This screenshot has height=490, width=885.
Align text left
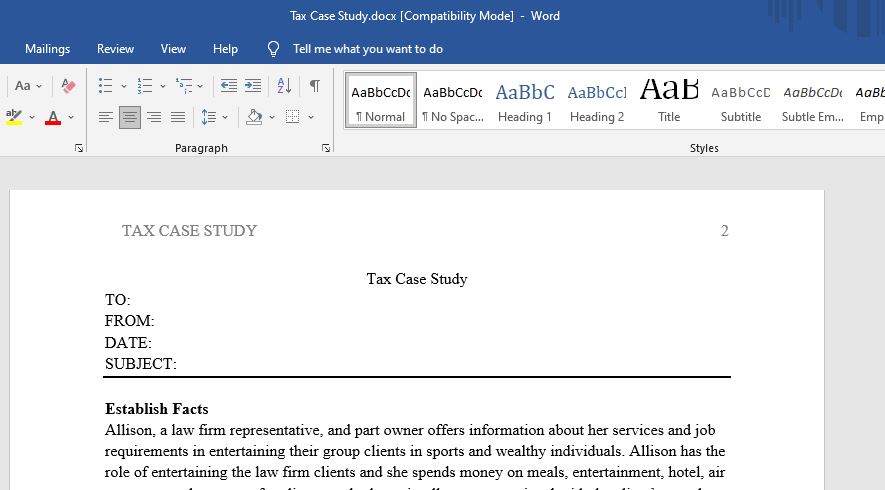click(x=106, y=117)
